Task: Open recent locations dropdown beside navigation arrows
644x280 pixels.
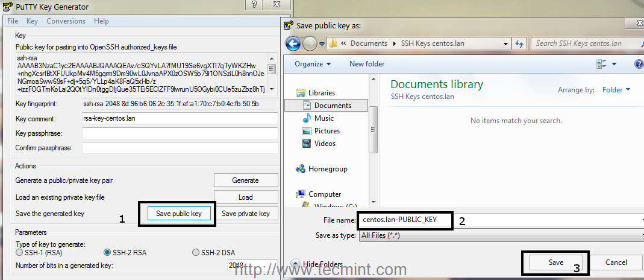Action: 322,43
